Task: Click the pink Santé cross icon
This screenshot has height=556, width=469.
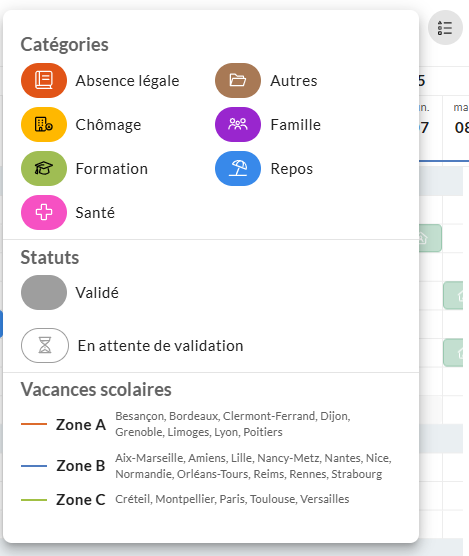Action: coord(44,212)
